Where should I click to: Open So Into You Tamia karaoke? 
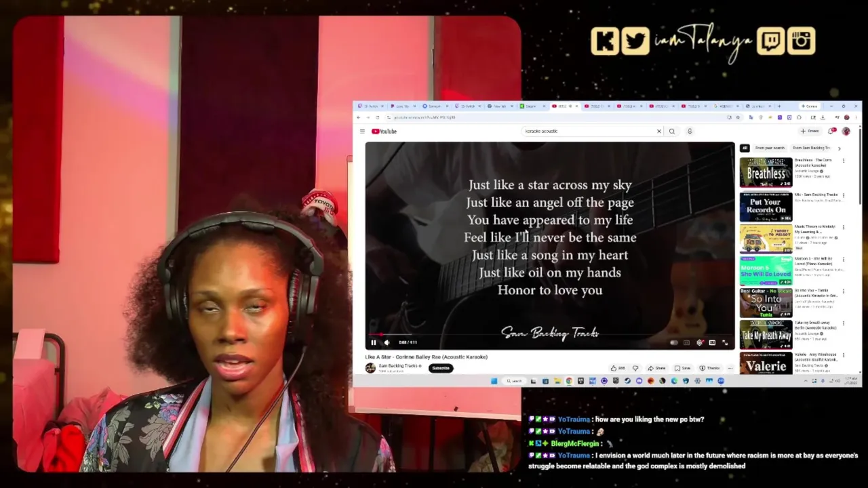point(766,303)
